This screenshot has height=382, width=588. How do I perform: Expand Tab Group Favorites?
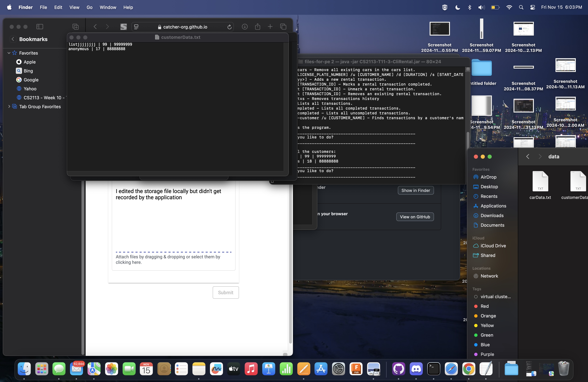(x=9, y=107)
